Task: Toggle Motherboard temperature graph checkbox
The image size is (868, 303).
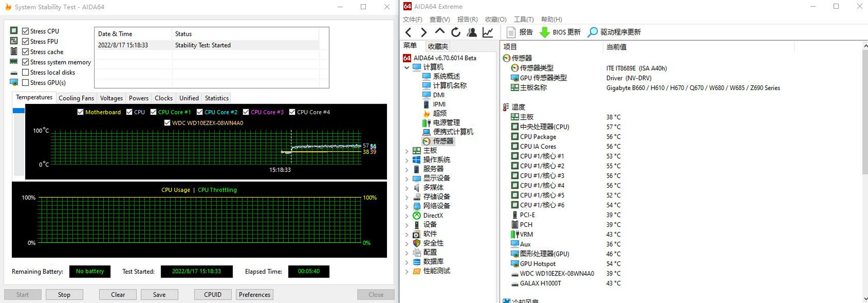Action: pyautogui.click(x=80, y=112)
